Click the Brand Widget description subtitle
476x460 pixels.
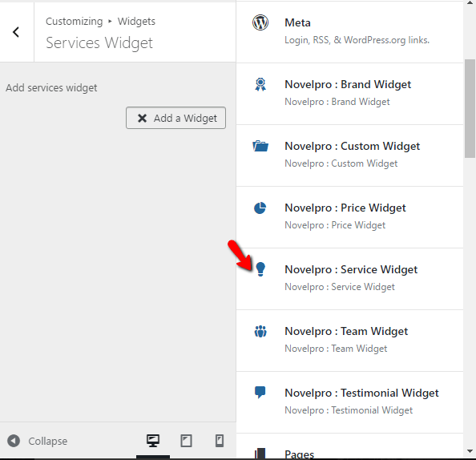tap(337, 102)
